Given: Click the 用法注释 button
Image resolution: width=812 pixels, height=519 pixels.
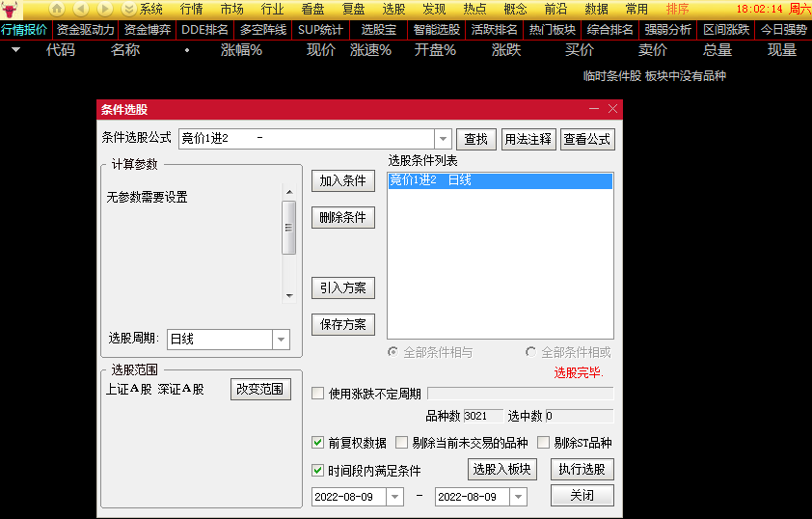Looking at the screenshot, I should coord(528,139).
